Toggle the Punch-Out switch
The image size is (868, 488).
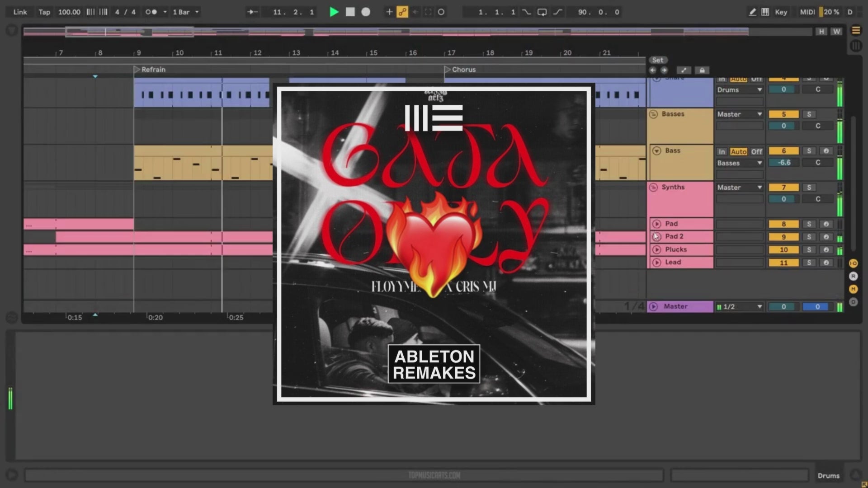558,12
